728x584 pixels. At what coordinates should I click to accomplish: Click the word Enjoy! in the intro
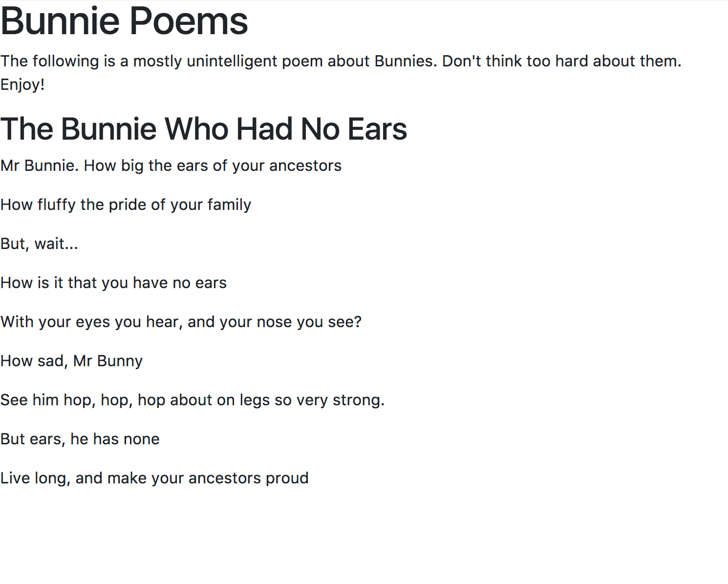[x=22, y=84]
